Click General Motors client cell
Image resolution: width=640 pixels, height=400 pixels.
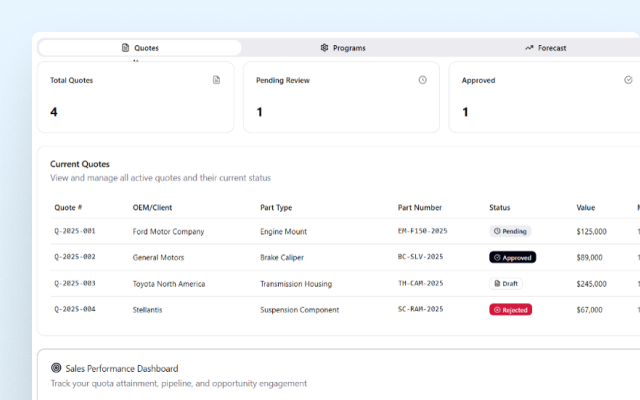tap(158, 258)
